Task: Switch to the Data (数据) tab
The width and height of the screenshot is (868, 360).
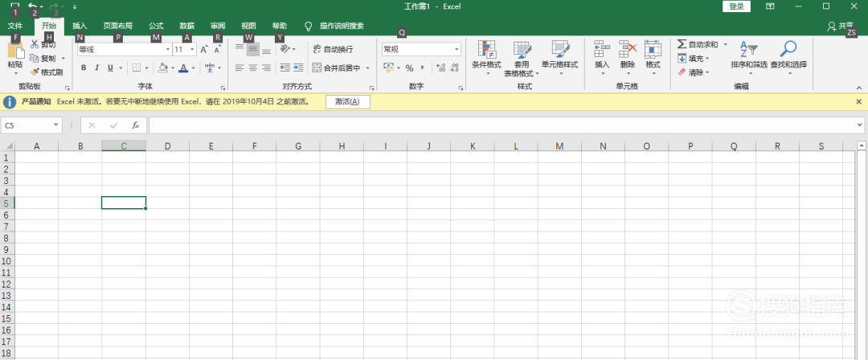Action: click(187, 26)
